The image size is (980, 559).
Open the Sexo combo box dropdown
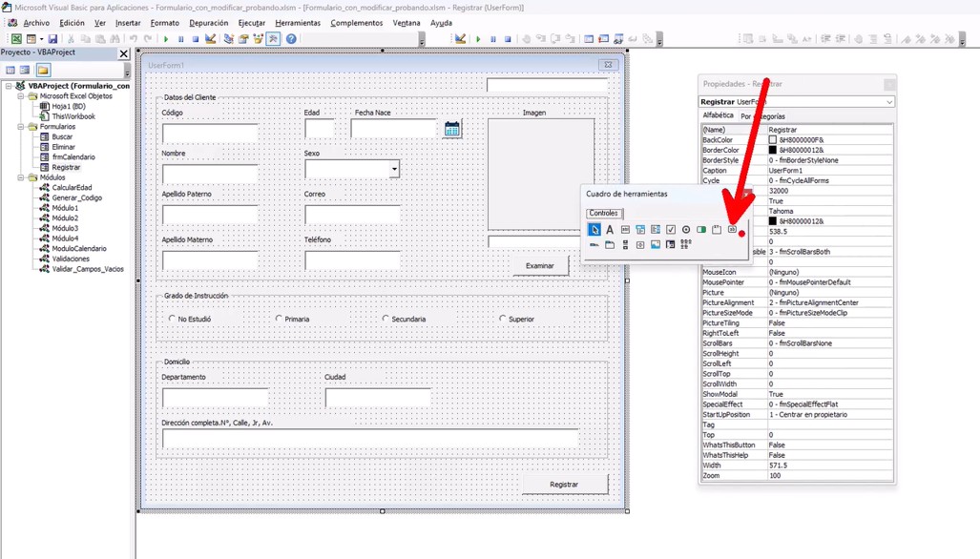tap(394, 170)
